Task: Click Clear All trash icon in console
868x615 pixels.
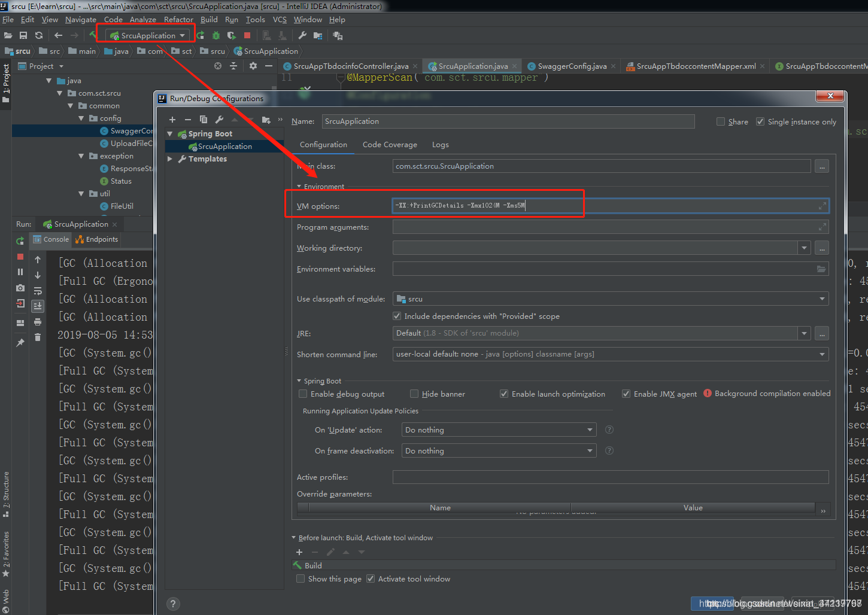Action: [38, 337]
